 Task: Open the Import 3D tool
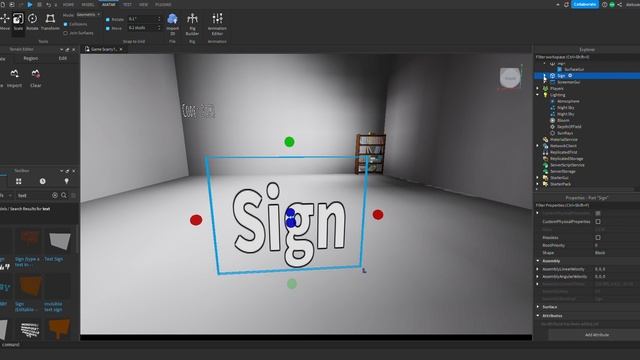point(172,24)
